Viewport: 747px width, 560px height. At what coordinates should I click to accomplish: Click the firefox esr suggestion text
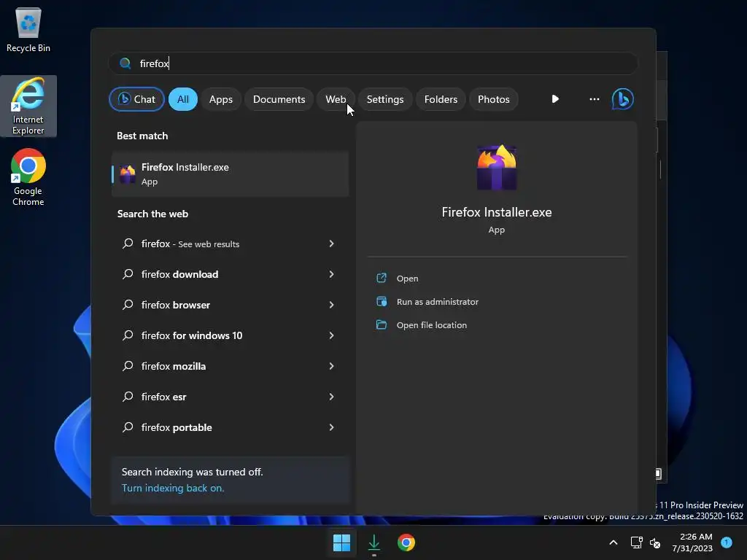[163, 397]
